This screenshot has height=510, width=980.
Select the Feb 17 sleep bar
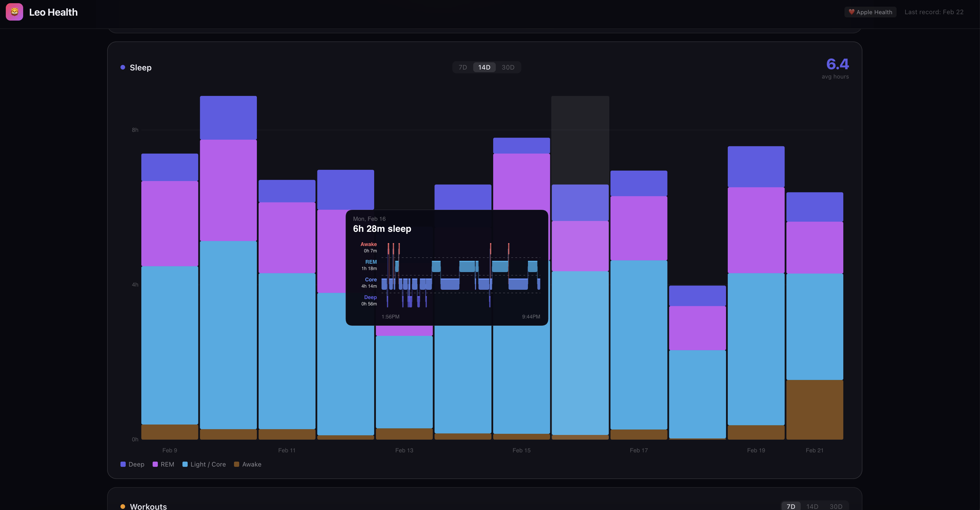click(639, 305)
